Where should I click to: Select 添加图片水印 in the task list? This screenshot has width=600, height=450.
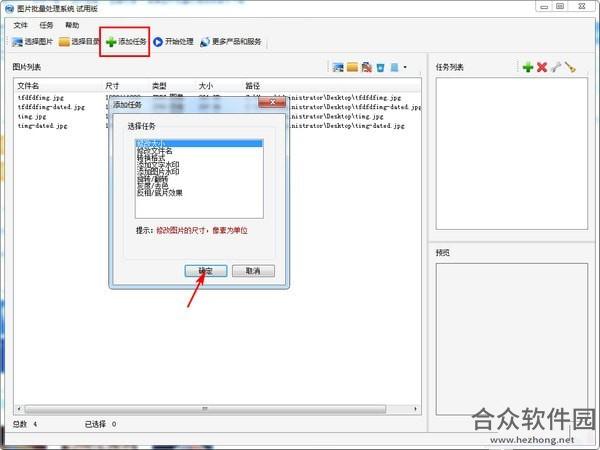[158, 171]
